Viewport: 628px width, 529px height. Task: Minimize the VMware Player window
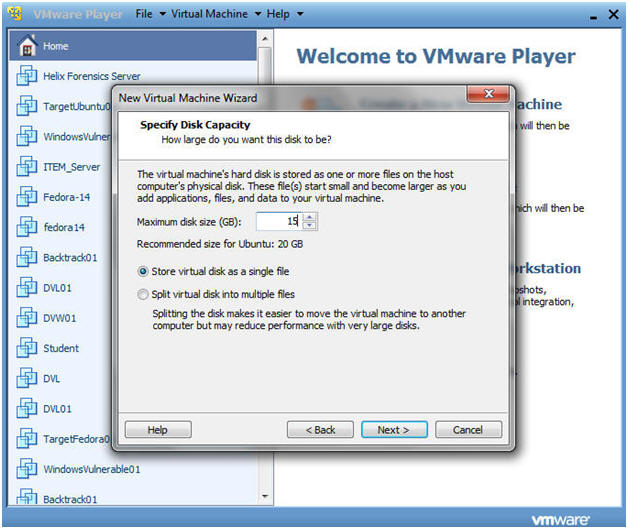point(593,17)
